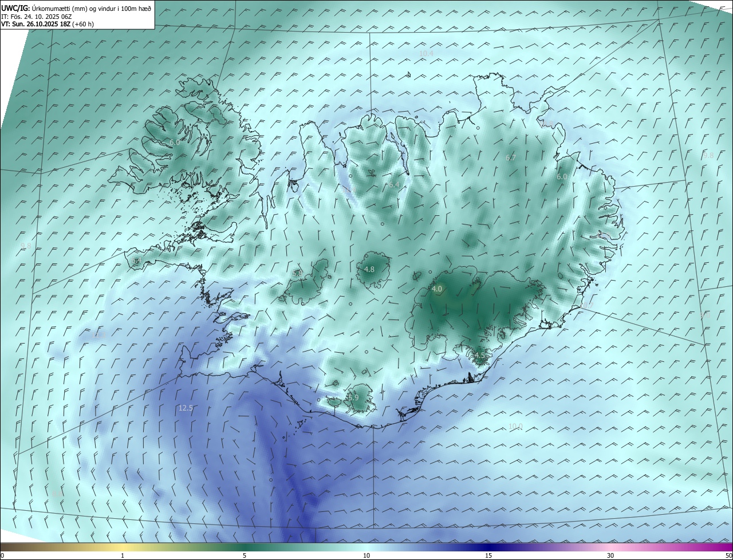Select the 6.0 value over the Westfjords
The width and height of the screenshot is (733, 560).
(175, 142)
